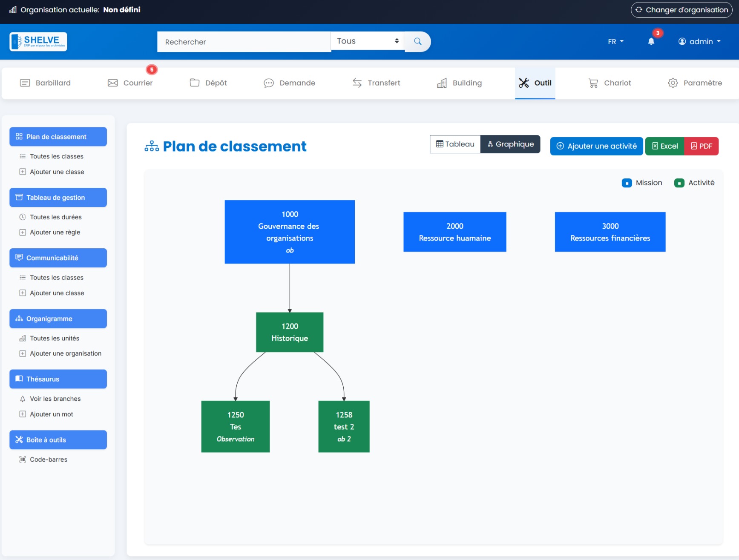Open Code-barres in the Boîte à outils

tap(48, 459)
